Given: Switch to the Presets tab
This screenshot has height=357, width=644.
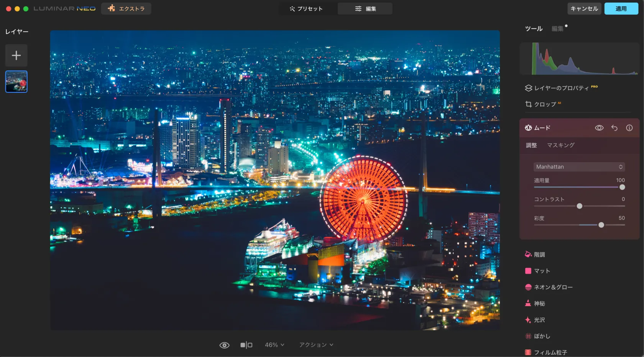Looking at the screenshot, I should [306, 9].
